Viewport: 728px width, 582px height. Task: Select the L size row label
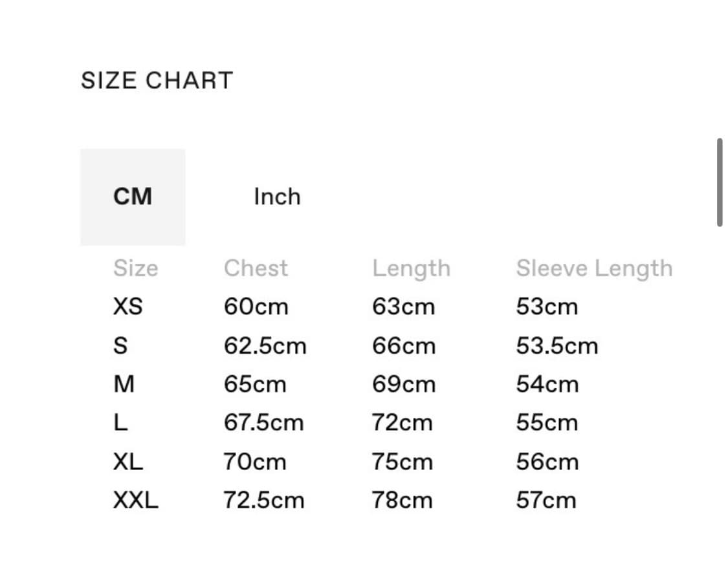[120, 423]
